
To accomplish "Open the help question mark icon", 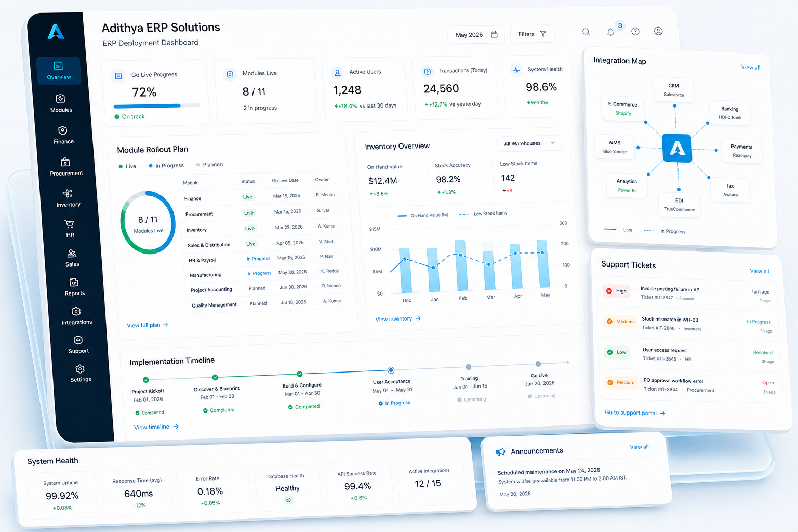I will pyautogui.click(x=635, y=32).
